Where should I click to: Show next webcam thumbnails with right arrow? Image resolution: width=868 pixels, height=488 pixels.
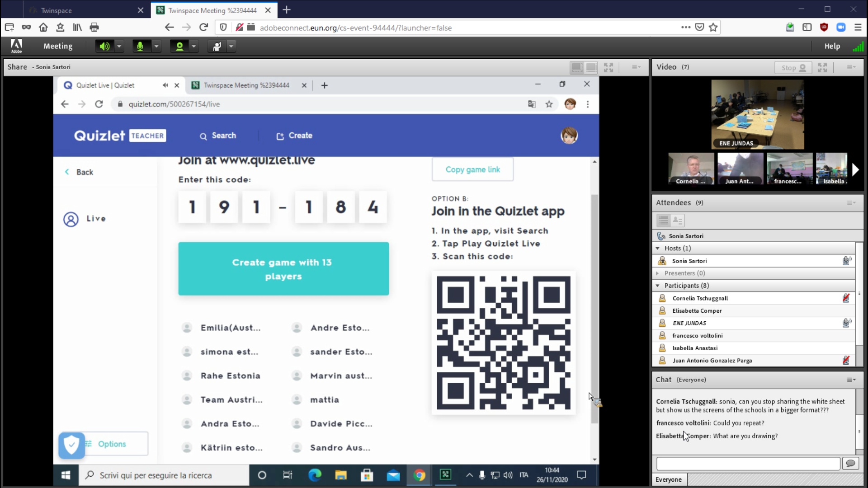855,169
